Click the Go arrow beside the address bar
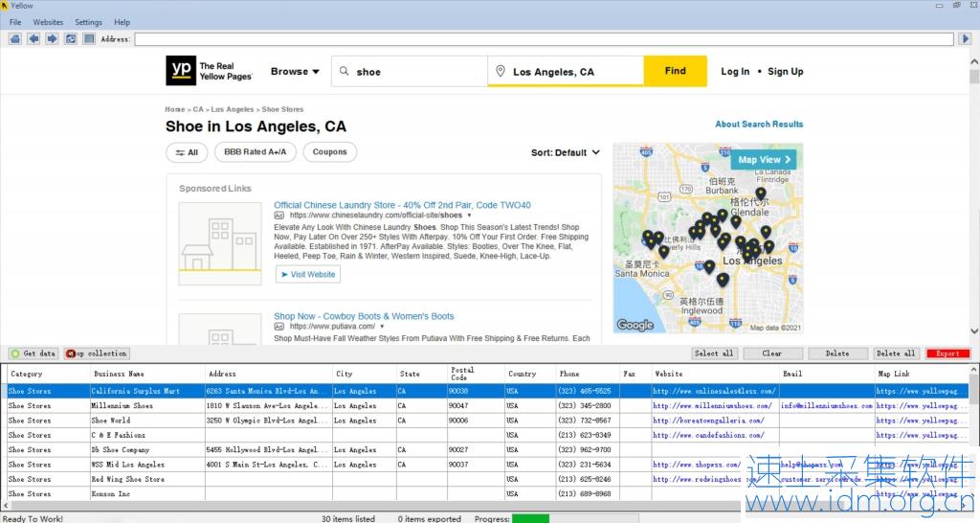The width and height of the screenshot is (980, 523). (965, 38)
